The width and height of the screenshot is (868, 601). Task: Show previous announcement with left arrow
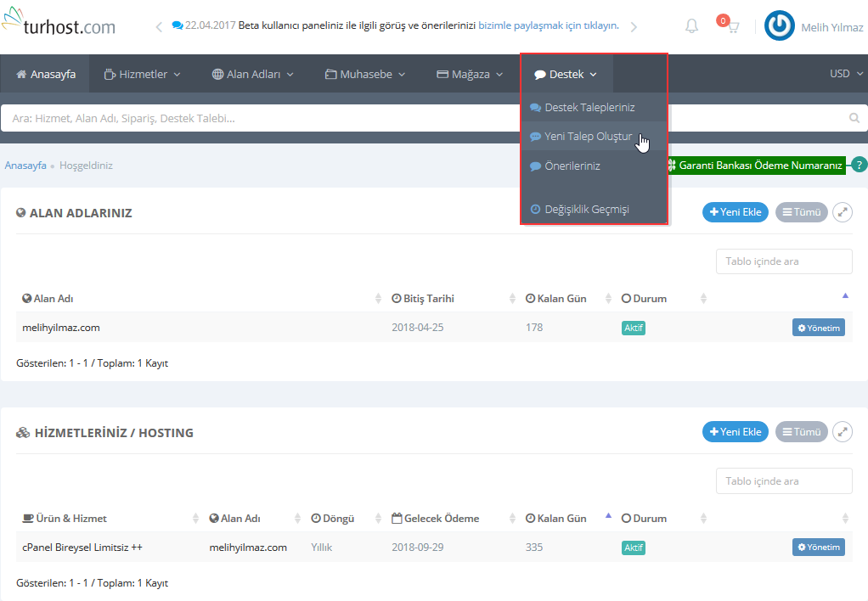(159, 26)
